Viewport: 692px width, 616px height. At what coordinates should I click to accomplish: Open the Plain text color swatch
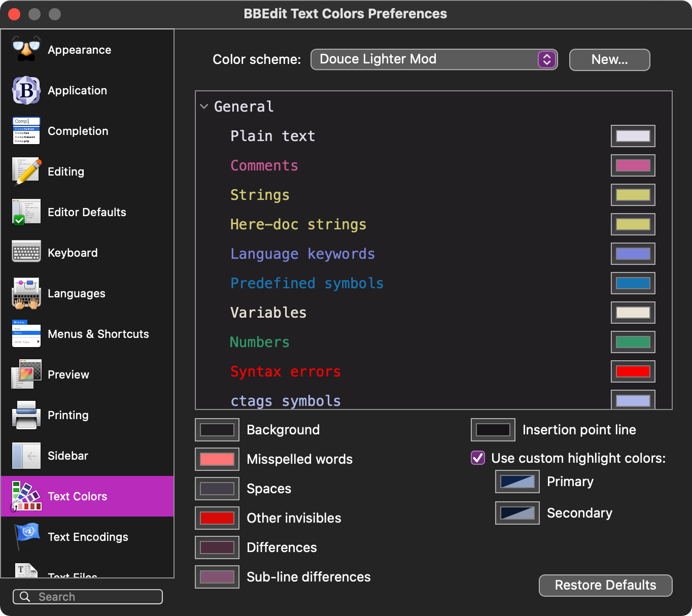click(633, 136)
